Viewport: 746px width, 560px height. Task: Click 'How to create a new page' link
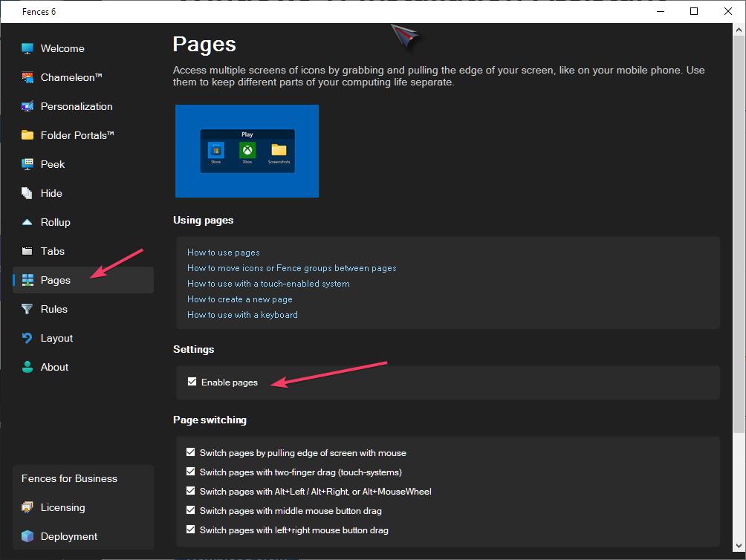239,299
